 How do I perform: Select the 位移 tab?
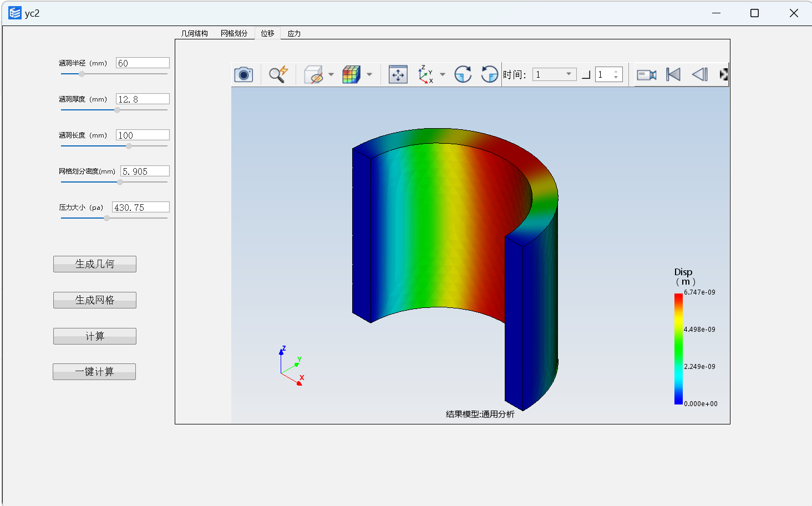[268, 33]
